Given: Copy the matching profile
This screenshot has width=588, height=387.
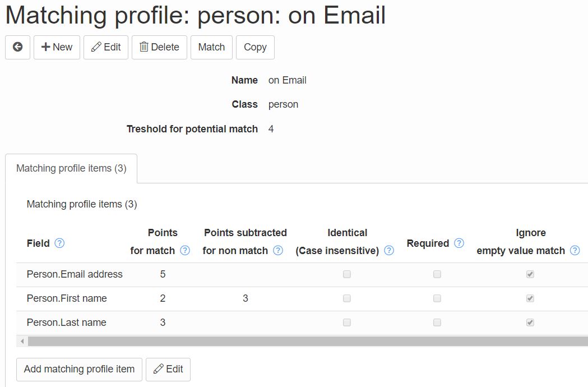Looking at the screenshot, I should point(256,47).
